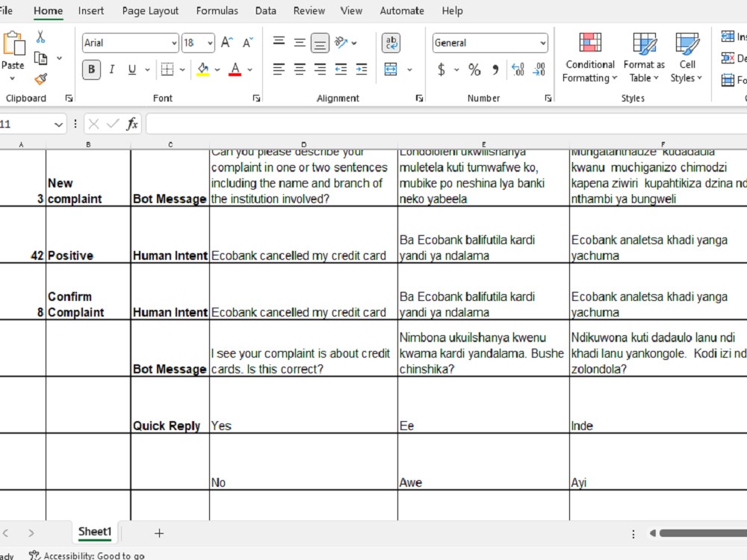Screen dimensions: 747x560
Task: Apply Comma Style format
Action: 495,69
